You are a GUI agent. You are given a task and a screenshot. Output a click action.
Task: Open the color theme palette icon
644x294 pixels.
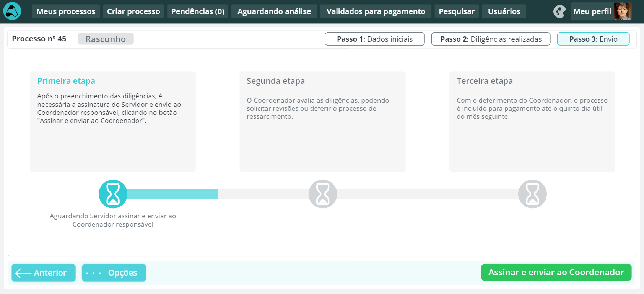tap(559, 11)
